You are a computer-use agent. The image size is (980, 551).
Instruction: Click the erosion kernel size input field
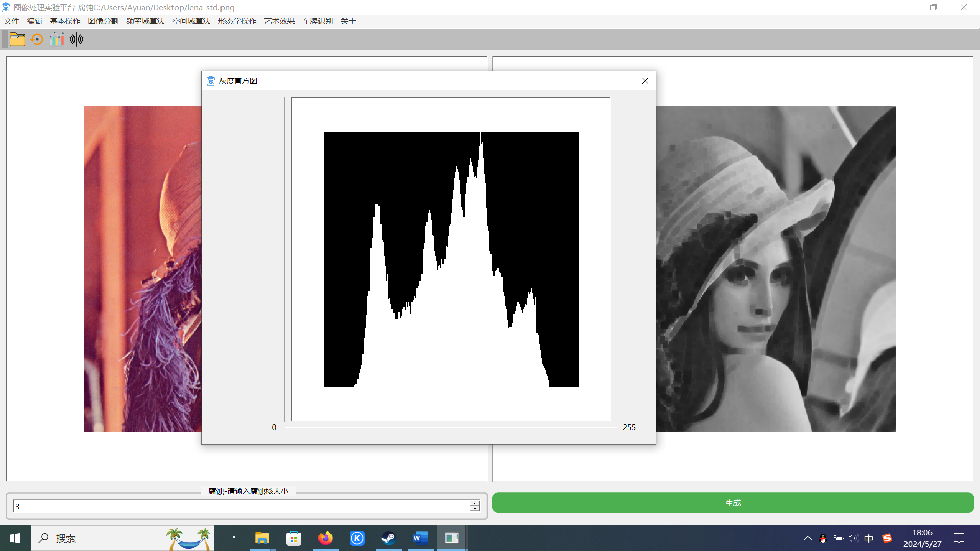pyautogui.click(x=240, y=506)
